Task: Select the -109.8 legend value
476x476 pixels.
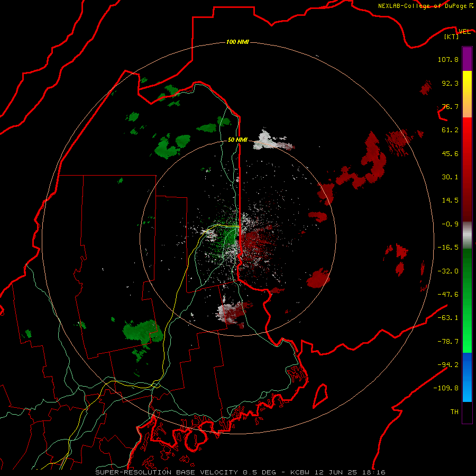Action: pos(446,388)
